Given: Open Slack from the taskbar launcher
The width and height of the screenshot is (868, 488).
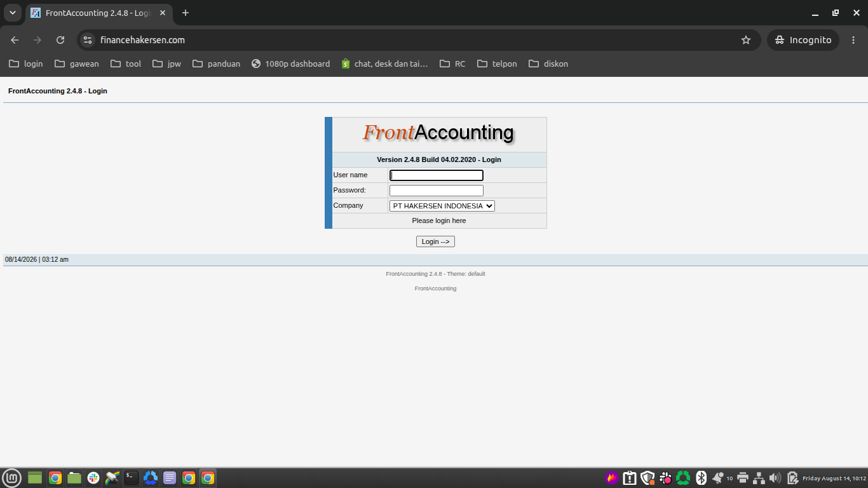Looking at the screenshot, I should [93, 478].
